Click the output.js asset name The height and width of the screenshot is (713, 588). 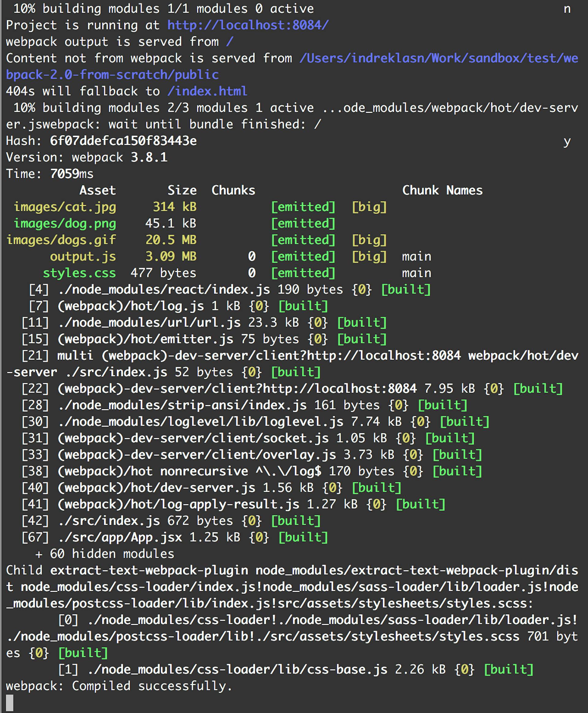click(84, 256)
